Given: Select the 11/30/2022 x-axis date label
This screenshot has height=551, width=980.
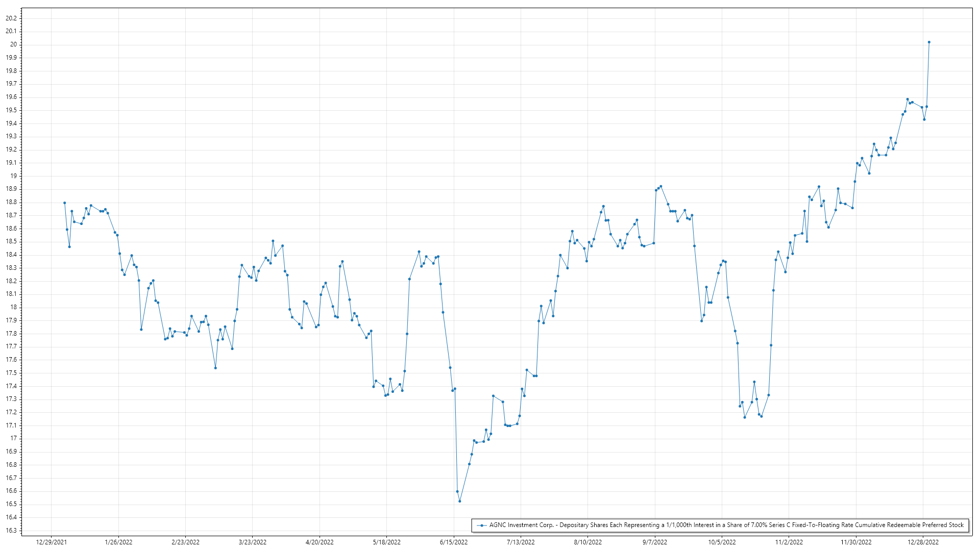Looking at the screenshot, I should click(x=856, y=542).
